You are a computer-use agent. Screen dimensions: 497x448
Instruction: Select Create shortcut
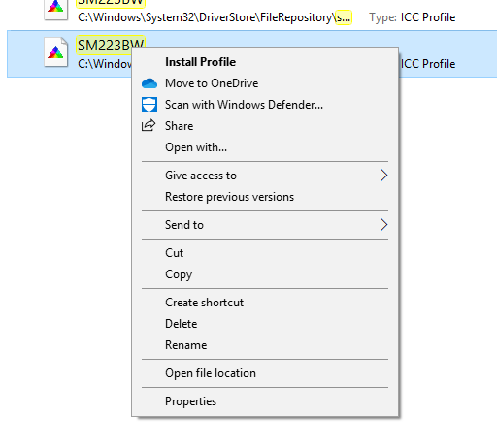coord(204,303)
